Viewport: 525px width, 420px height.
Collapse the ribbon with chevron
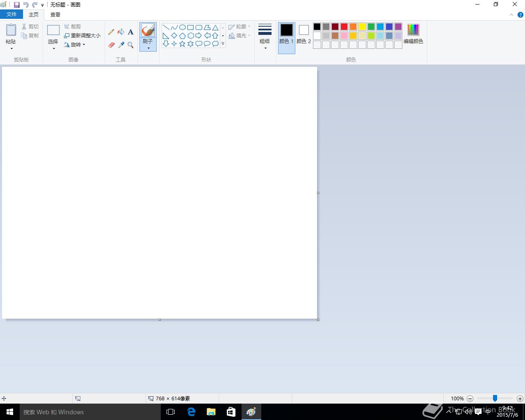point(511,15)
